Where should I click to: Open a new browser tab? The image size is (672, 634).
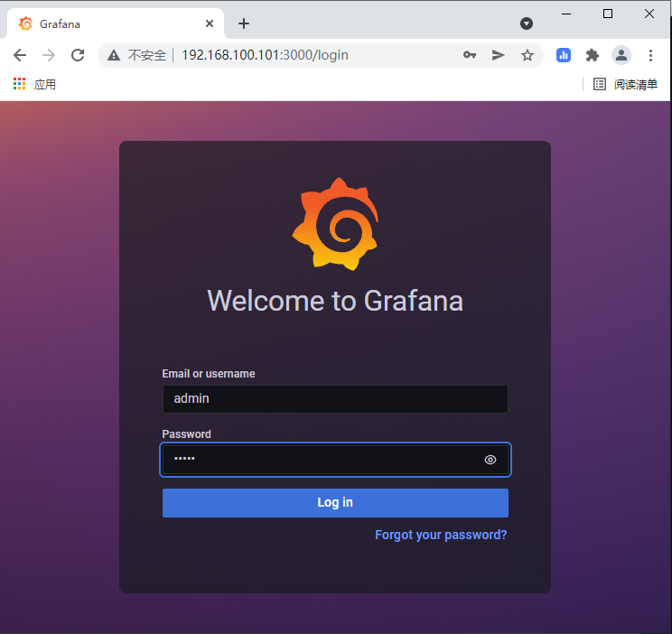(244, 23)
